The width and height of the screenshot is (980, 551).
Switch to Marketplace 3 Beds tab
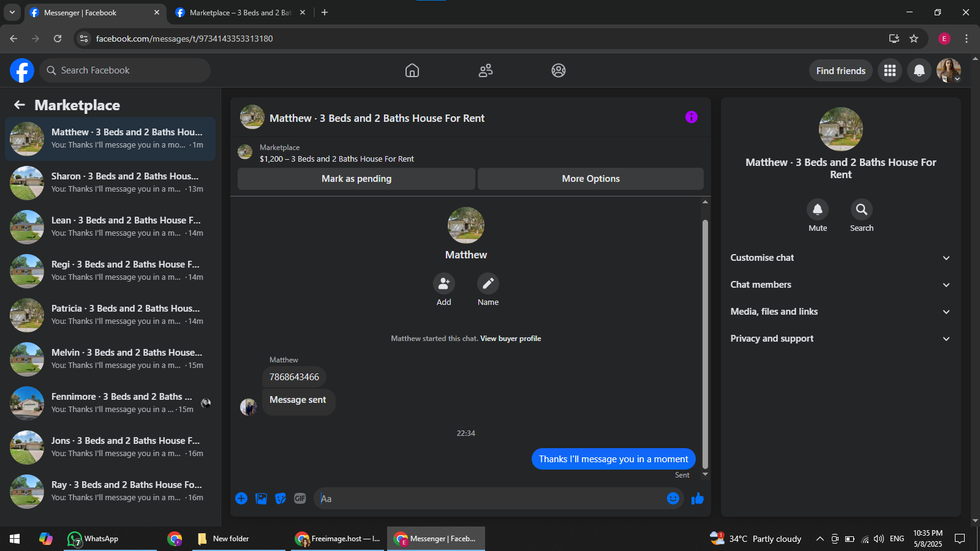[x=240, y=13]
